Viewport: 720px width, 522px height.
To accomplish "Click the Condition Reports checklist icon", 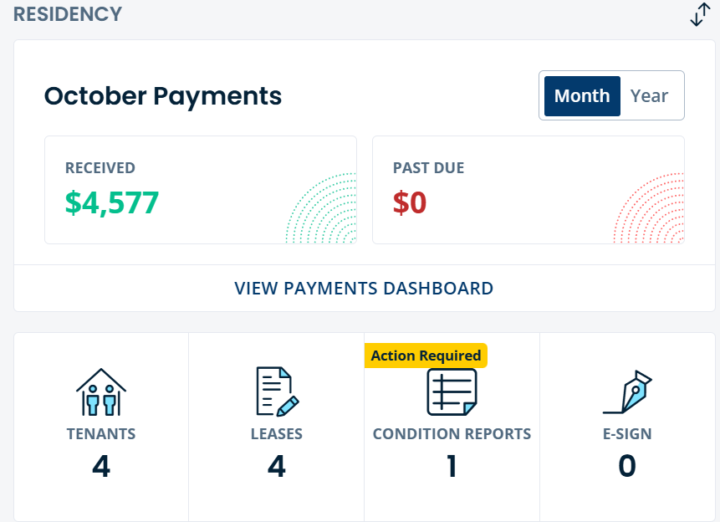I will point(452,392).
